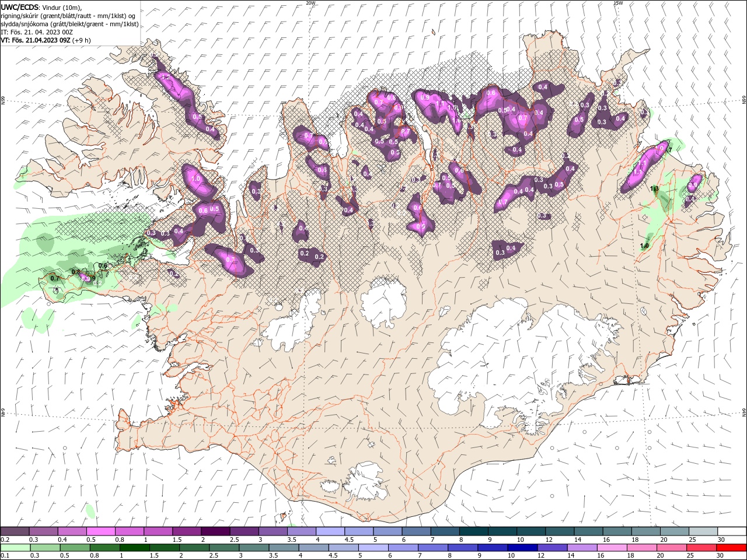The image size is (747, 560).
Task: Click the 6–7 slate blue snow swatch
Action: click(x=416, y=531)
